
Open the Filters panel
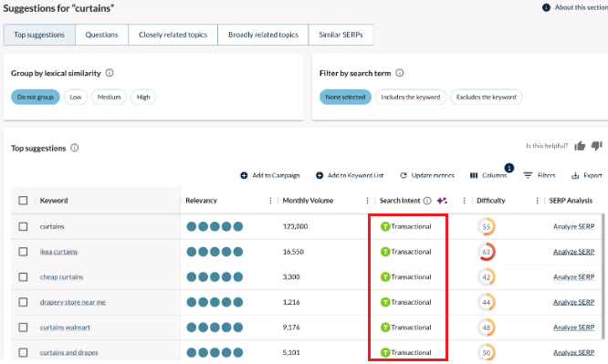(x=540, y=175)
